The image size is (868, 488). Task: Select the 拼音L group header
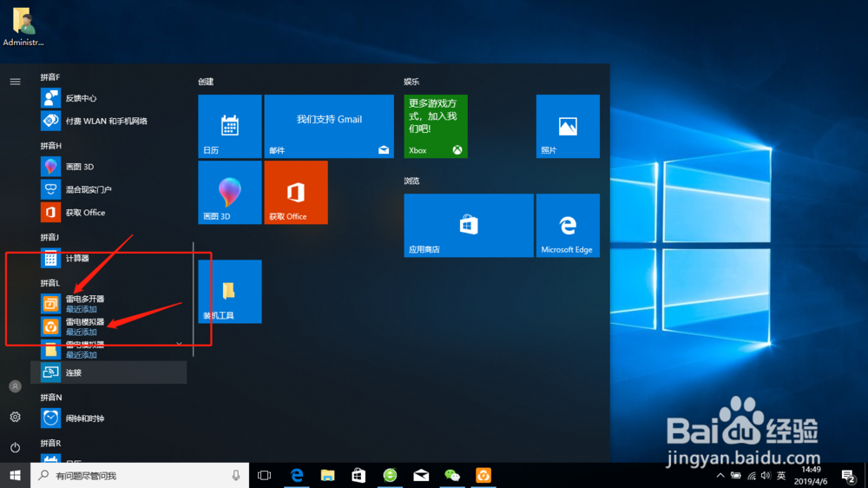point(49,283)
